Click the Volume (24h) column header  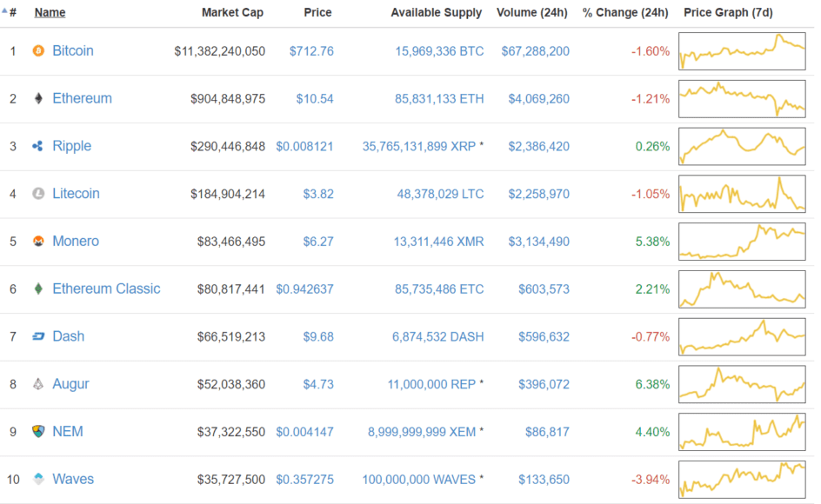[532, 12]
